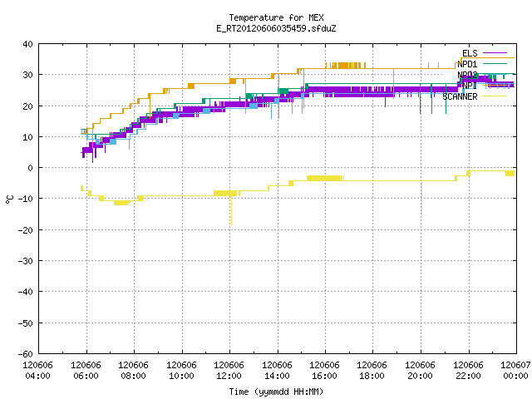
Task: Click the x-axis tick label 120606 10:00
Action: pos(181,371)
